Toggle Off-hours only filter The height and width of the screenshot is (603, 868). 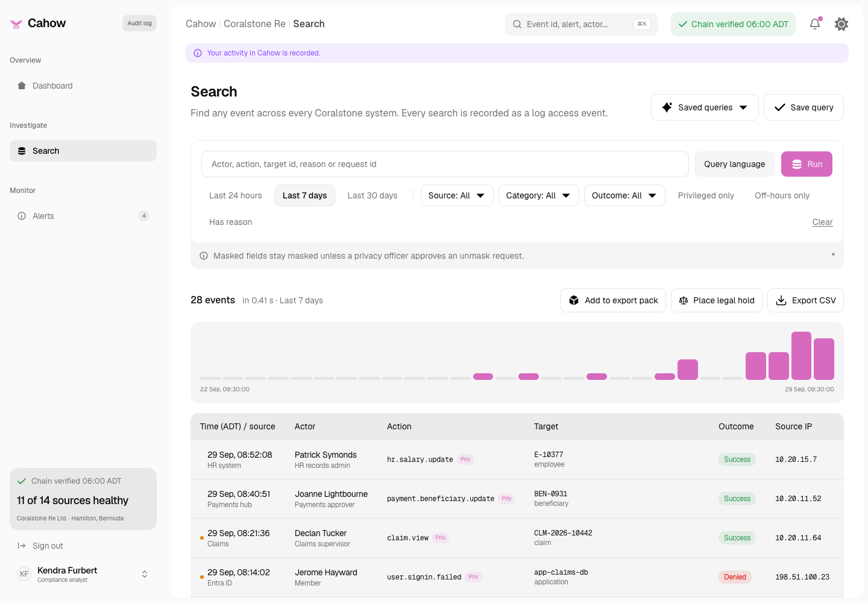pos(782,195)
